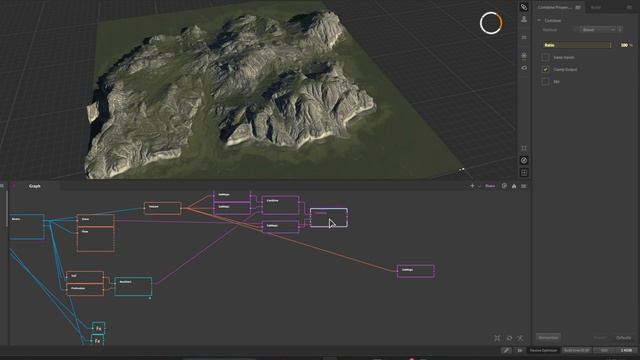Click the frame-view bracket icon beside the viewport
This screenshot has width=640, height=360.
524,148
